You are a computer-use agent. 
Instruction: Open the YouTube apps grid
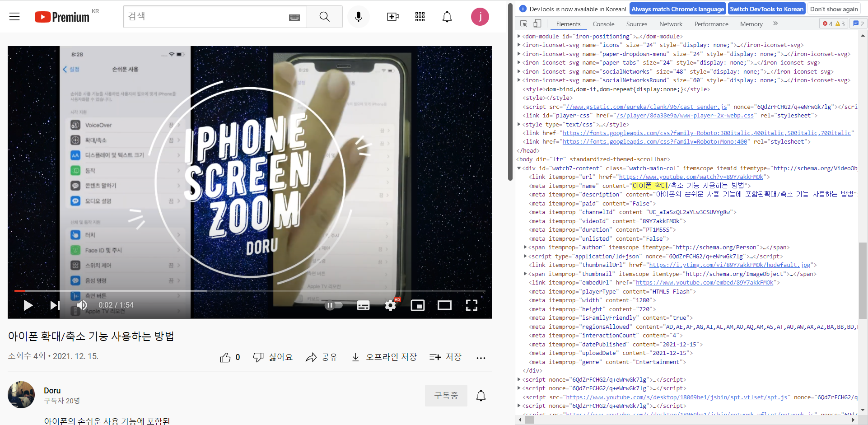420,17
